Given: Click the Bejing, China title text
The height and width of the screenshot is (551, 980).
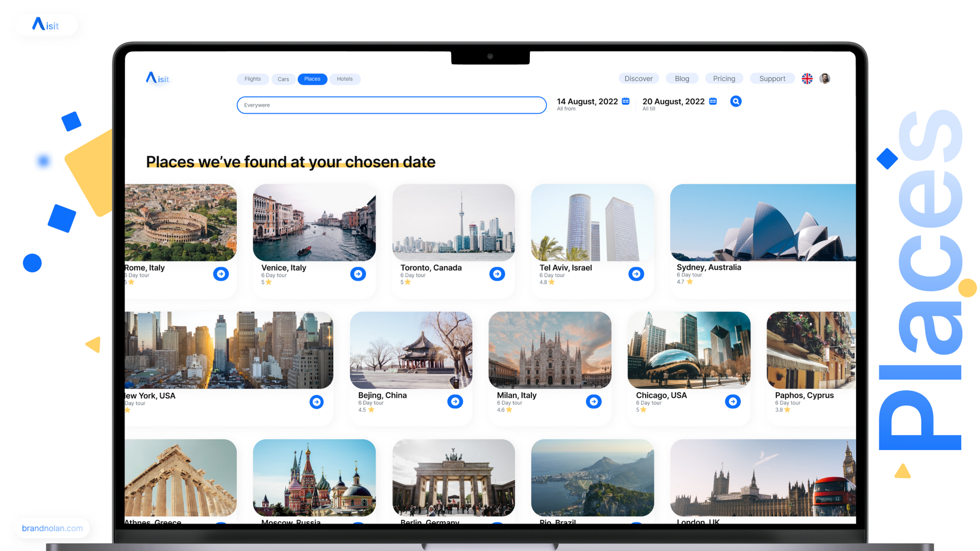Looking at the screenshot, I should pos(382,395).
